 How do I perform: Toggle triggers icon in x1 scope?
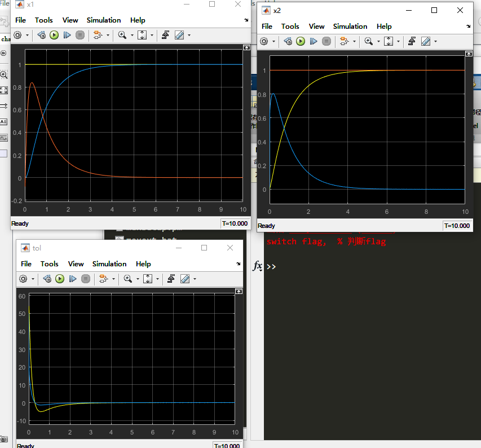165,35
